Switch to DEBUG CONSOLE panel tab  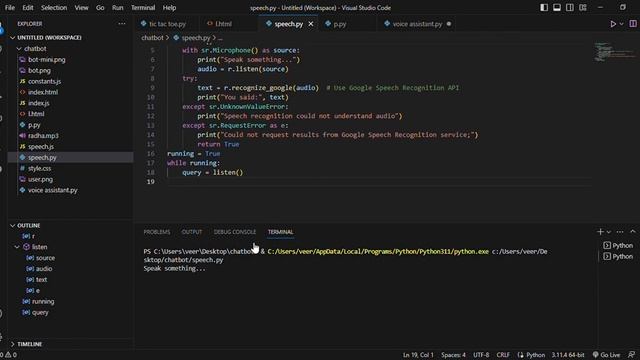pyautogui.click(x=235, y=232)
